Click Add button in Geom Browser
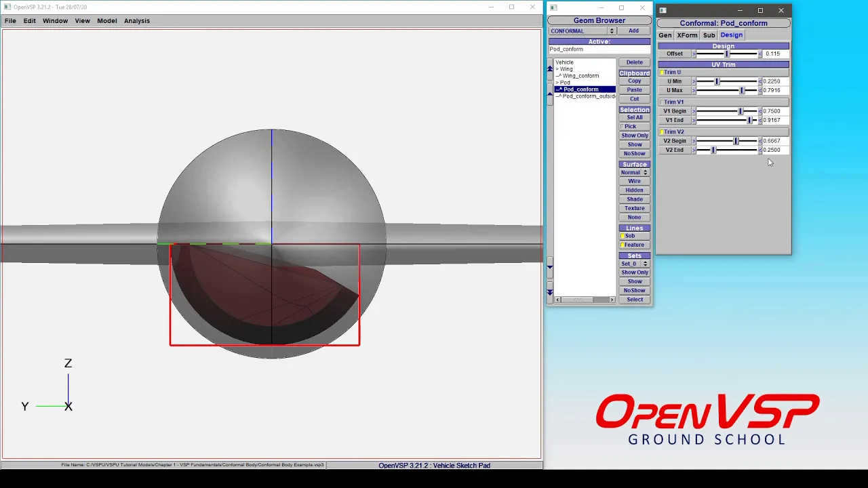Viewport: 868px width, 488px height. tap(633, 31)
